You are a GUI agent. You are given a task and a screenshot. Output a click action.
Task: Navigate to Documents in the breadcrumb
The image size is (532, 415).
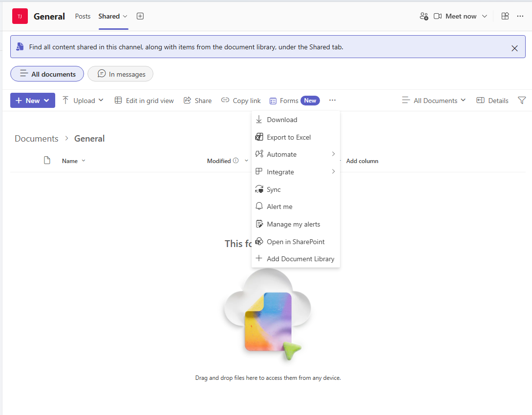[x=36, y=138]
